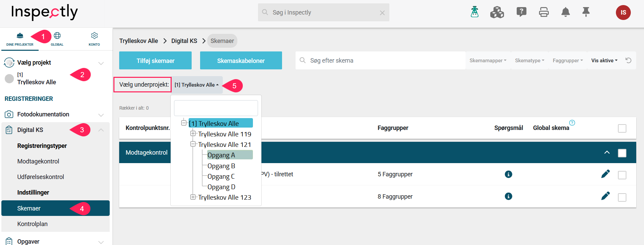Screen dimensions: 644x245
Task: Show info for 8 Faggrupper row
Action: (508, 196)
